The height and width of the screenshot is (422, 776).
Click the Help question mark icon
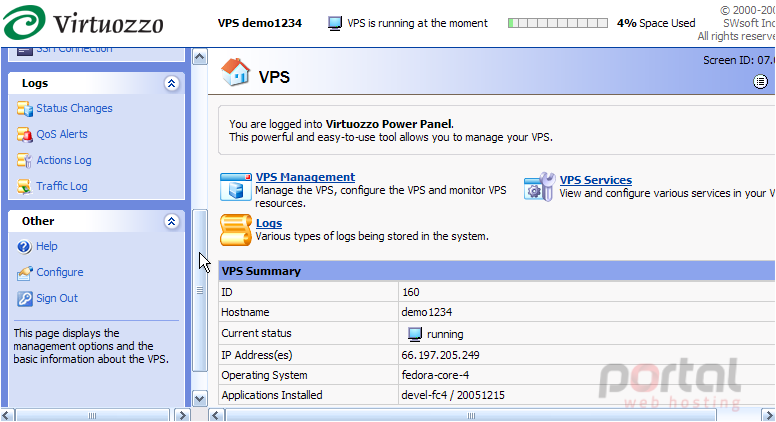(x=24, y=246)
